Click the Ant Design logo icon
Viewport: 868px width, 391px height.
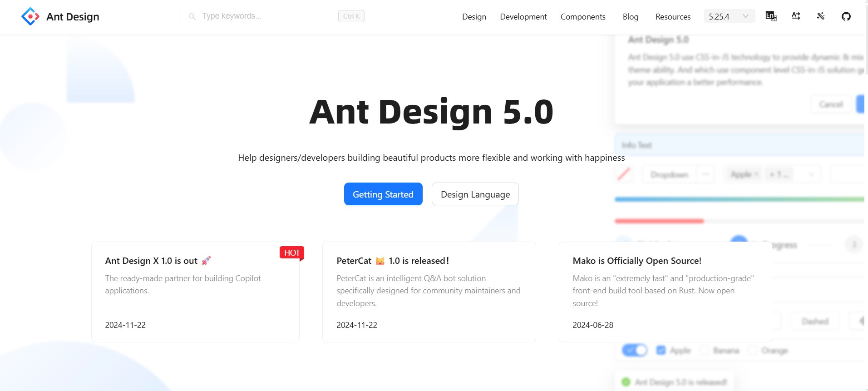point(30,16)
